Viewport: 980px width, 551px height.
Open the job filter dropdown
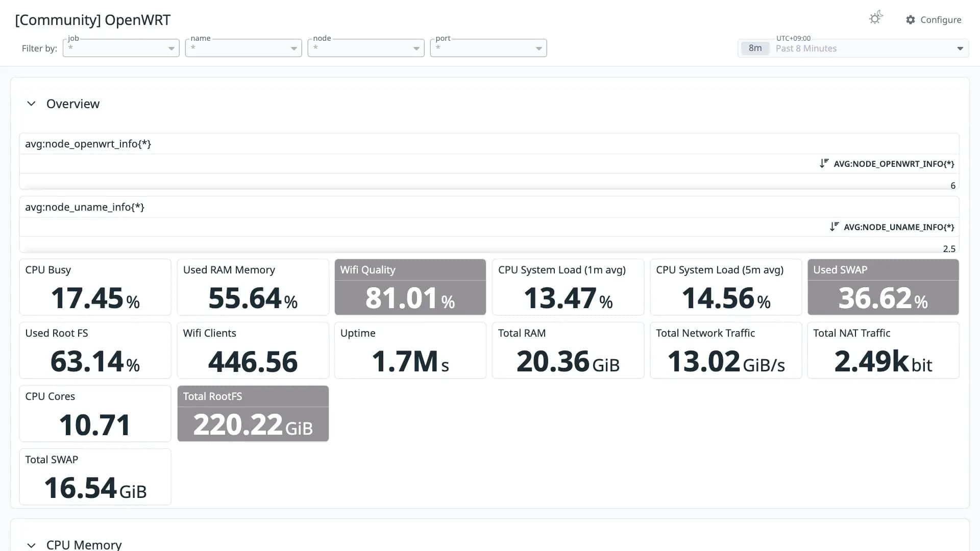(x=121, y=48)
